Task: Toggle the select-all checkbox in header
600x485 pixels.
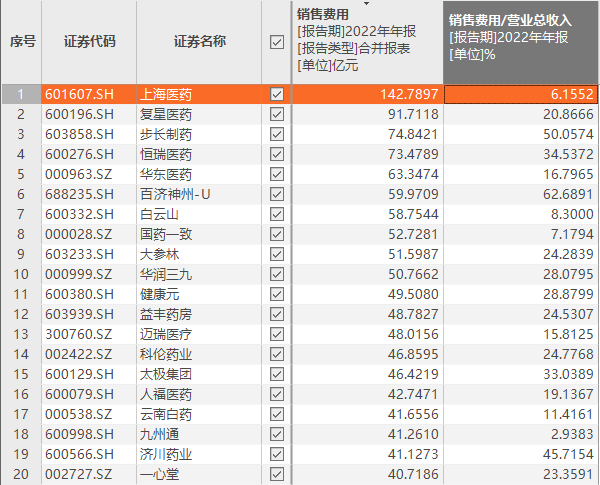Action: tap(277, 42)
